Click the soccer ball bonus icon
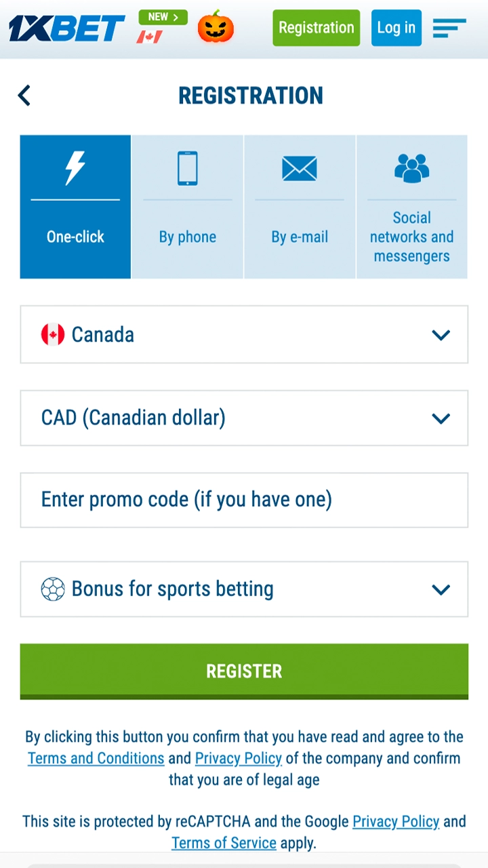The width and height of the screenshot is (488, 868). click(53, 589)
